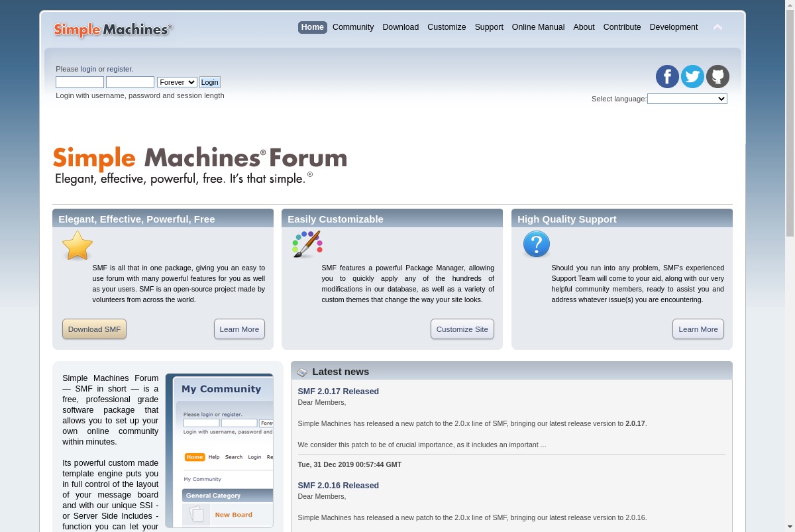Open the Customize menu item
This screenshot has height=532, width=795.
pos(447,27)
